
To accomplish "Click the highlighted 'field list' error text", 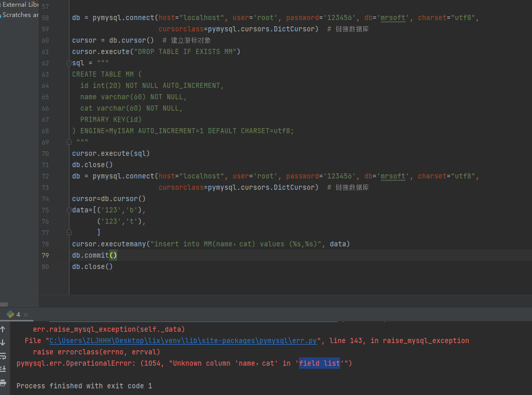I will click(320, 363).
